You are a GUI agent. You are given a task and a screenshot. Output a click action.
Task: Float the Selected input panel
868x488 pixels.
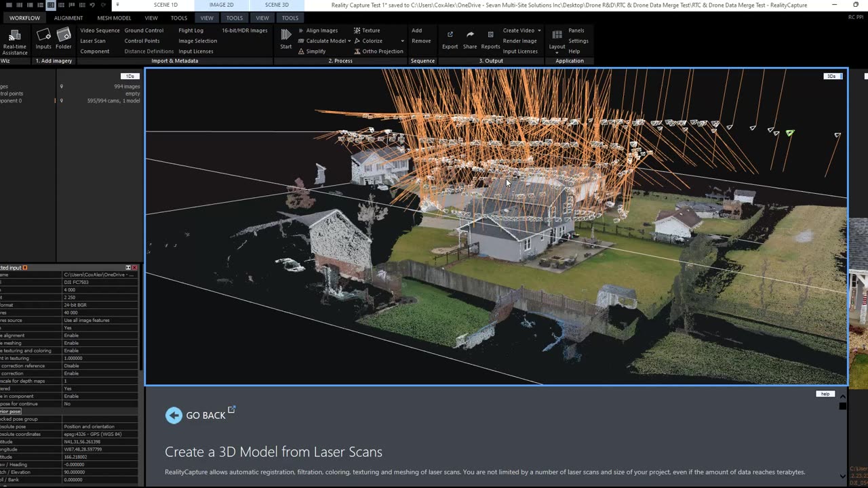128,268
